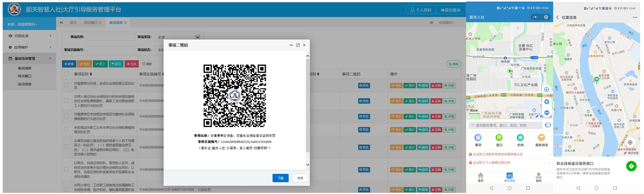The height and width of the screenshot is (194, 644).
Task: Close the 事项清单 tab with its x icon
Action: pyautogui.click(x=125, y=23)
